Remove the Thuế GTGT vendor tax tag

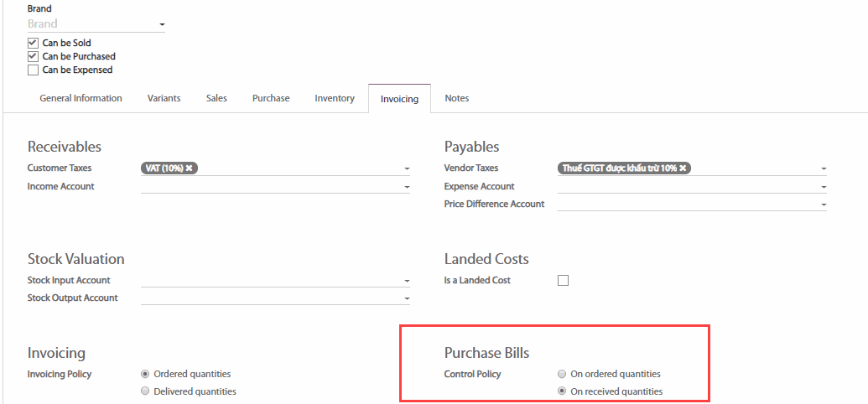coord(683,168)
